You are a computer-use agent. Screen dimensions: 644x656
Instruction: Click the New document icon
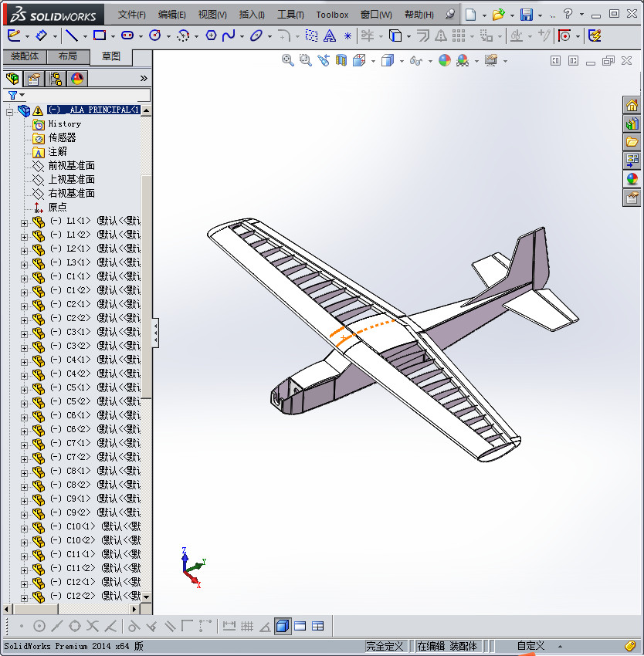471,15
